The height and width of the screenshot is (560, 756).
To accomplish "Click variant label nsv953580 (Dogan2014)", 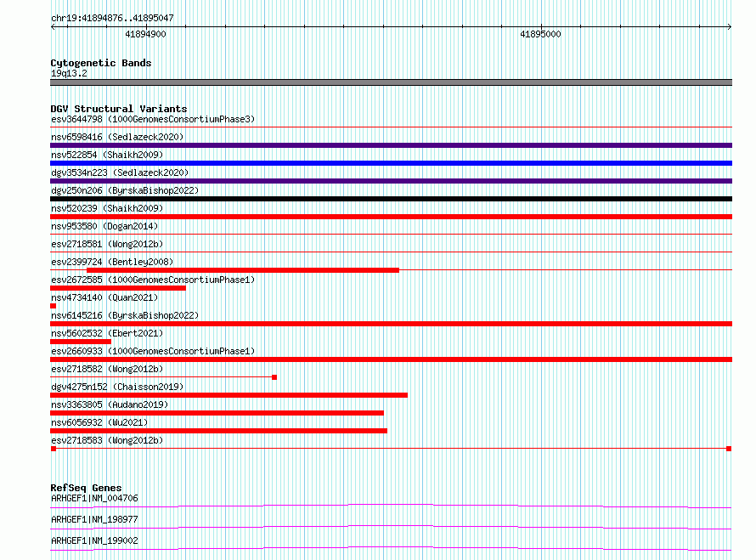I will pyautogui.click(x=104, y=226).
